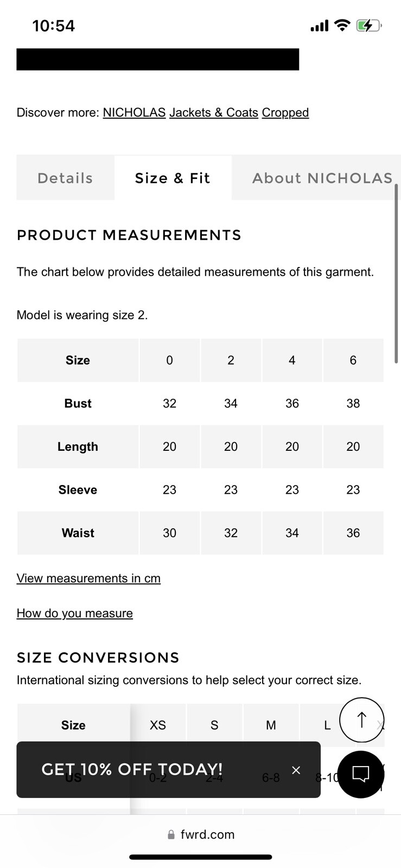Open the How do you measure link
The width and height of the screenshot is (401, 868).
coord(75,613)
